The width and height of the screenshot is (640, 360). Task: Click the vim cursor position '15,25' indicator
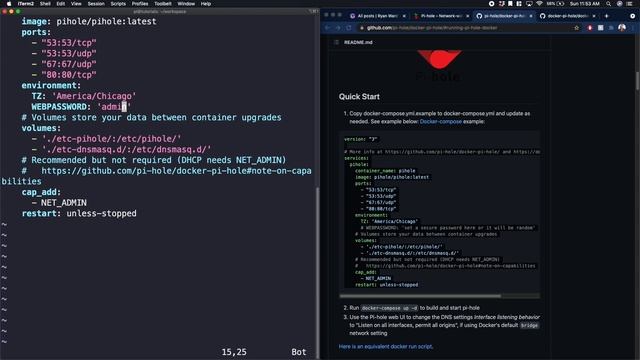[x=234, y=352]
